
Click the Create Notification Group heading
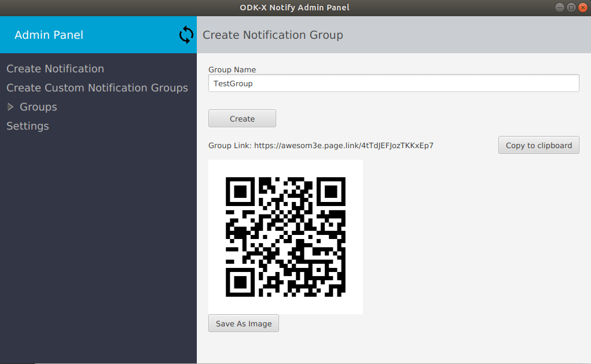273,35
